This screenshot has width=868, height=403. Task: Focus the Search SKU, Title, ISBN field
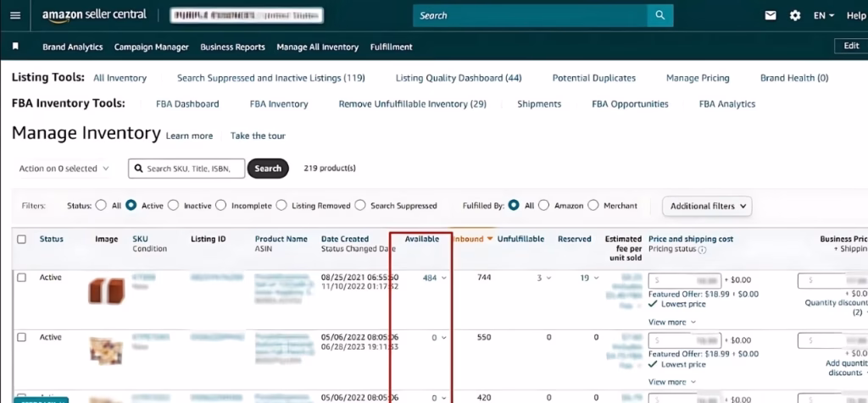186,168
